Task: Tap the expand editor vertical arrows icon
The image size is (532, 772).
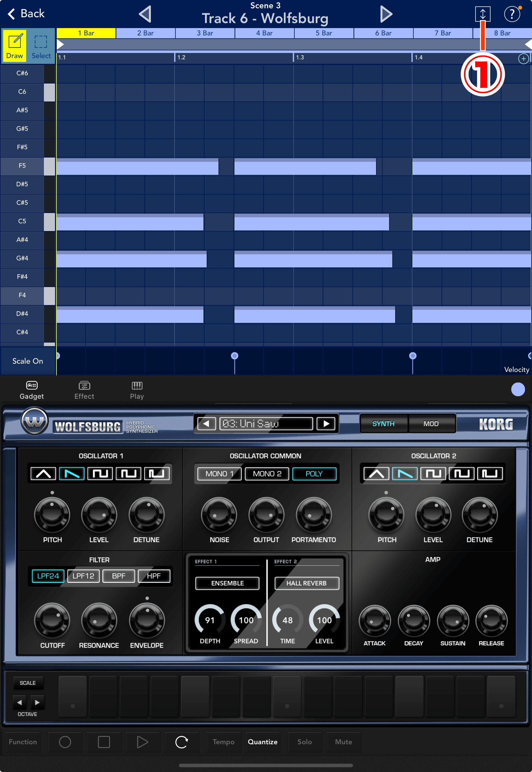Action: point(482,14)
